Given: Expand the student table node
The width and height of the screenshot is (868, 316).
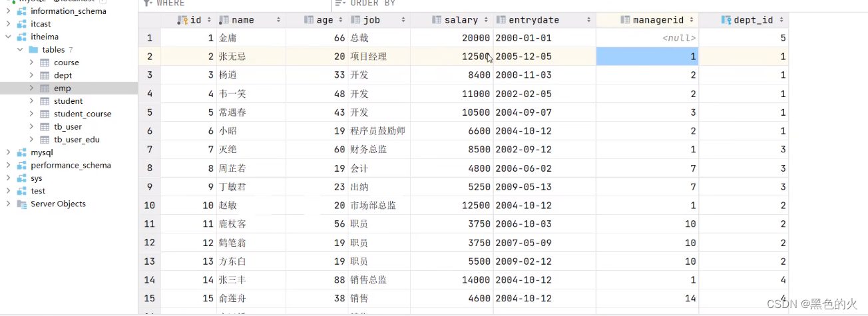Looking at the screenshot, I should point(31,101).
